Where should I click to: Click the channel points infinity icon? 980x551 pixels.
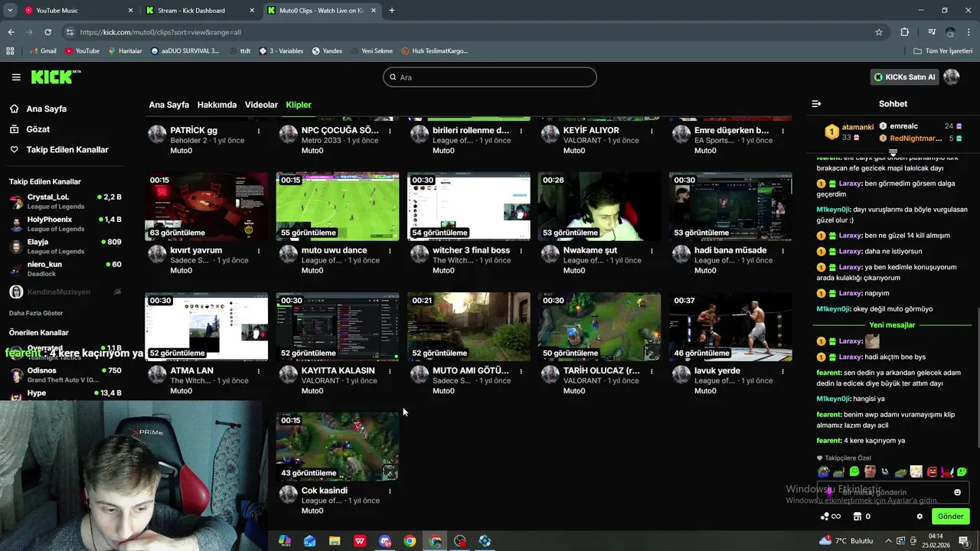click(x=831, y=517)
